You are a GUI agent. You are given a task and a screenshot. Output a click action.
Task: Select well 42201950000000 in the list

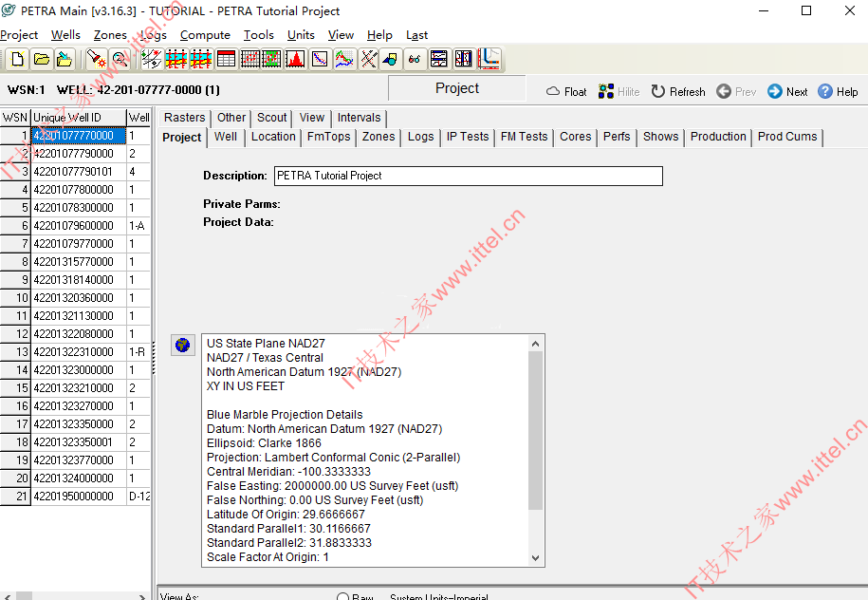79,496
